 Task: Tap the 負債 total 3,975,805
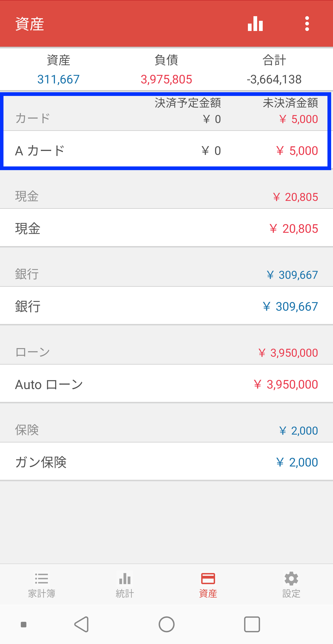166,79
